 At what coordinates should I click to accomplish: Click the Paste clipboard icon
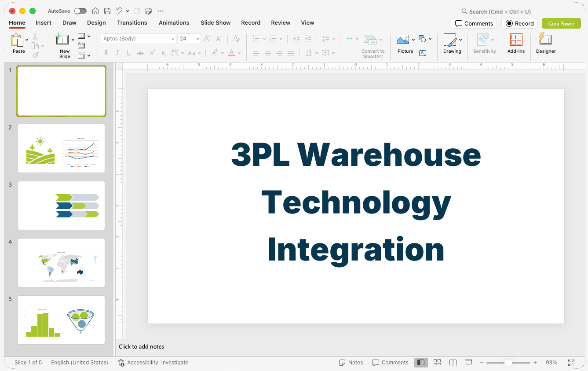[x=17, y=40]
